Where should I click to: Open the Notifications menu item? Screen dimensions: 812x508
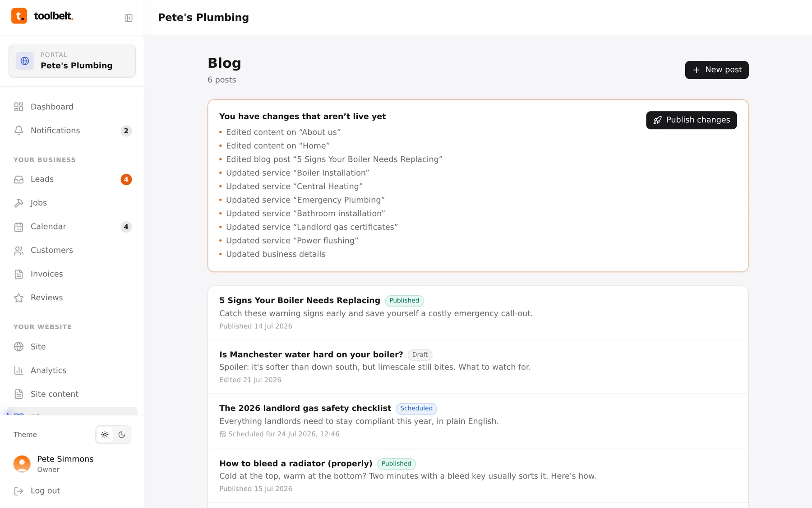tap(72, 130)
